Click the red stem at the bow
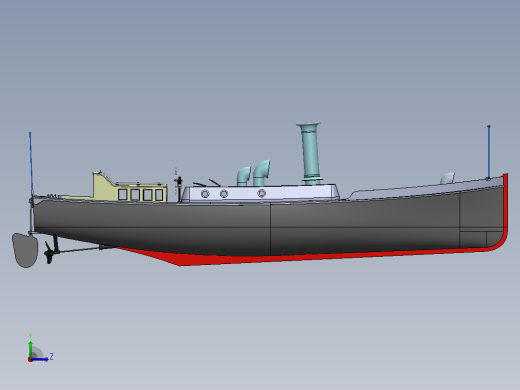Image resolution: width=520 pixels, height=390 pixels. (x=505, y=207)
